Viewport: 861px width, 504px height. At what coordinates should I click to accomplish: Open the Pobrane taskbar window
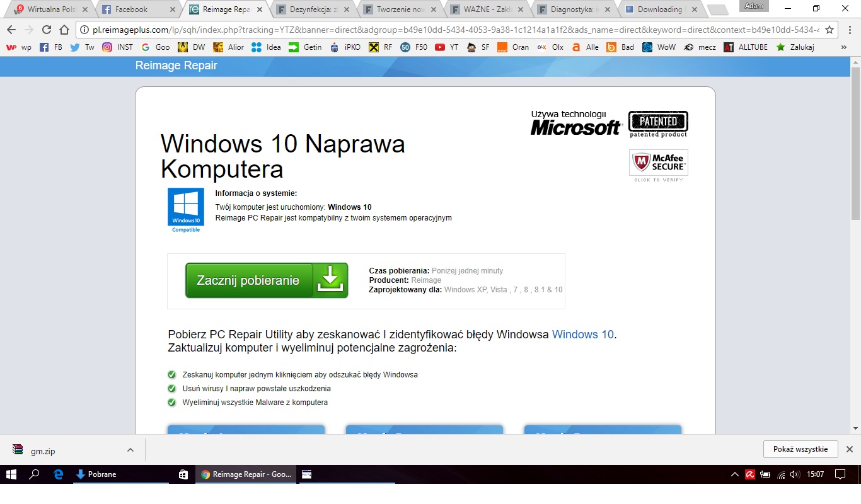tap(120, 474)
